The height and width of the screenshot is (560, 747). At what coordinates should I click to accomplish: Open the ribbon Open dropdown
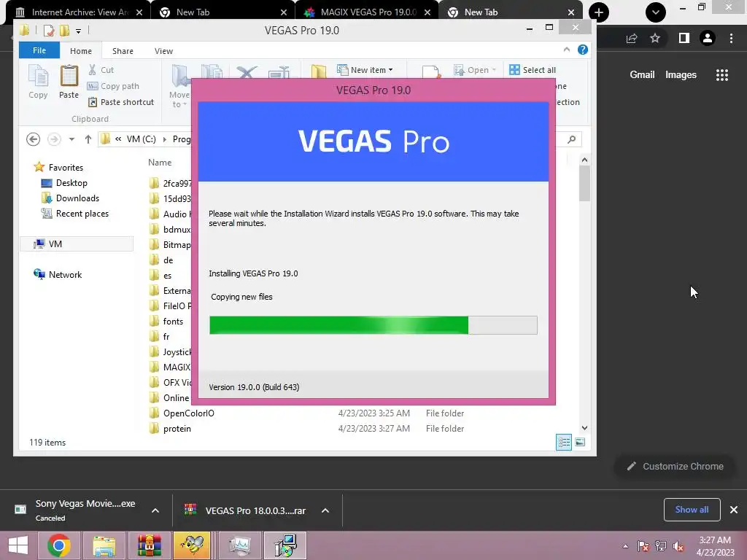pos(474,70)
